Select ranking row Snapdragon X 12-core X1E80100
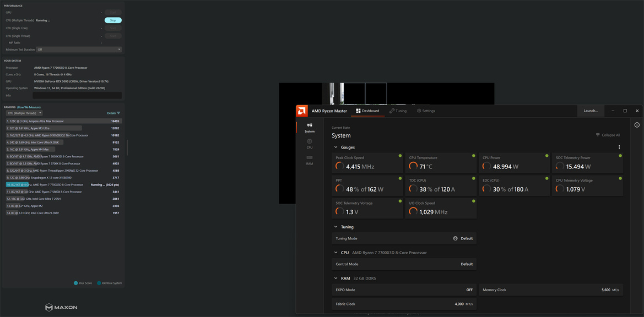Screen dimensions: 644x317 64,178
